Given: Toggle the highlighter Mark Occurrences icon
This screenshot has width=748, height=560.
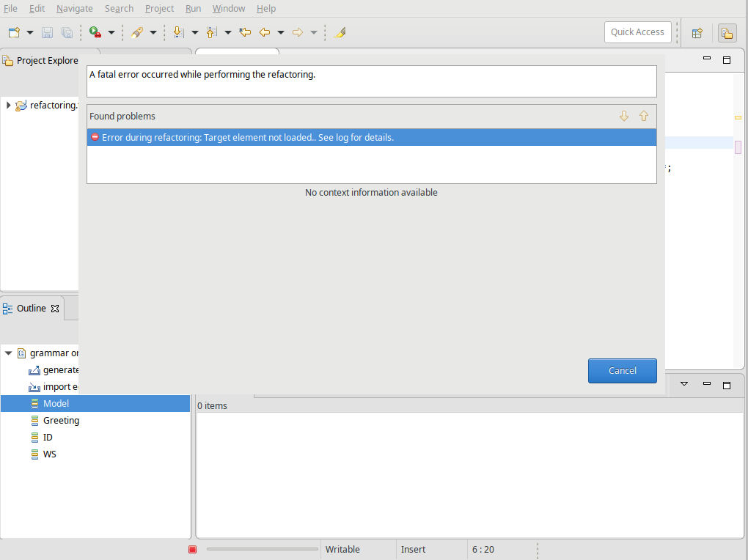Looking at the screenshot, I should tap(340, 32).
